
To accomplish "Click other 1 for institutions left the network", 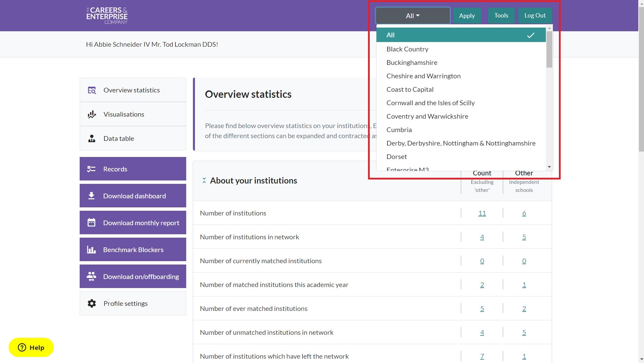I will (524, 356).
